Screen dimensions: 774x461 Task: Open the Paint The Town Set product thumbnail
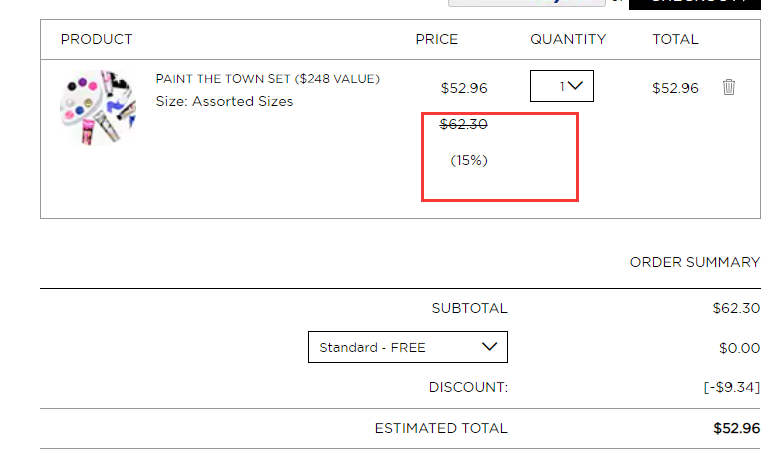pyautogui.click(x=98, y=108)
